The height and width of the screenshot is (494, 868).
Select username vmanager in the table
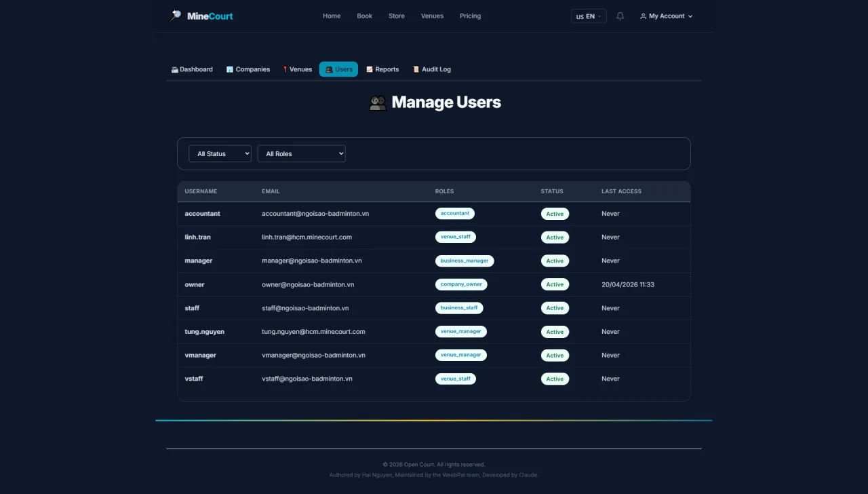[200, 356]
